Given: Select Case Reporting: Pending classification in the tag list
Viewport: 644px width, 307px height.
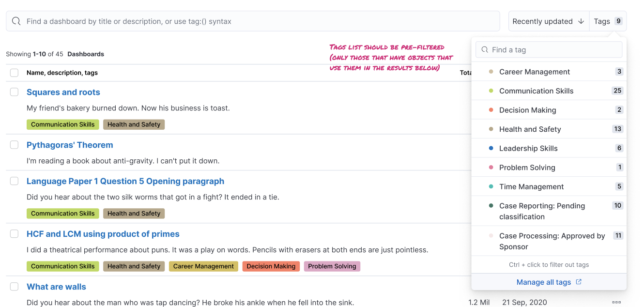Looking at the screenshot, I should coord(542,211).
